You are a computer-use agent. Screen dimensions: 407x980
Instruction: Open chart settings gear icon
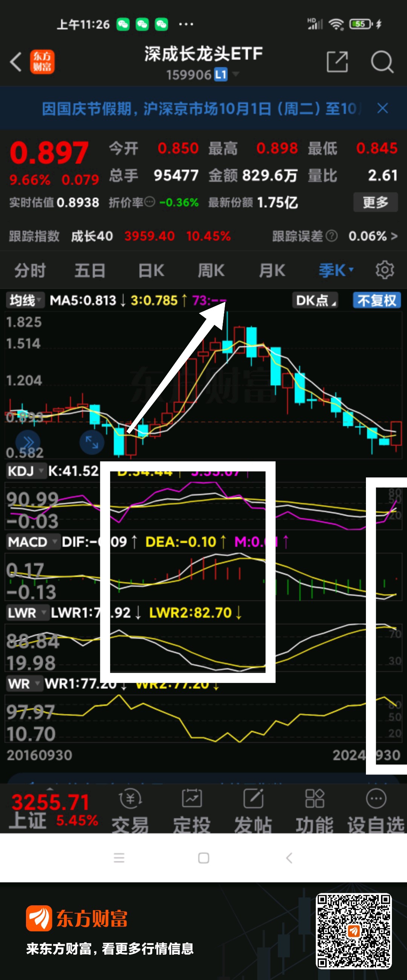[x=384, y=270]
